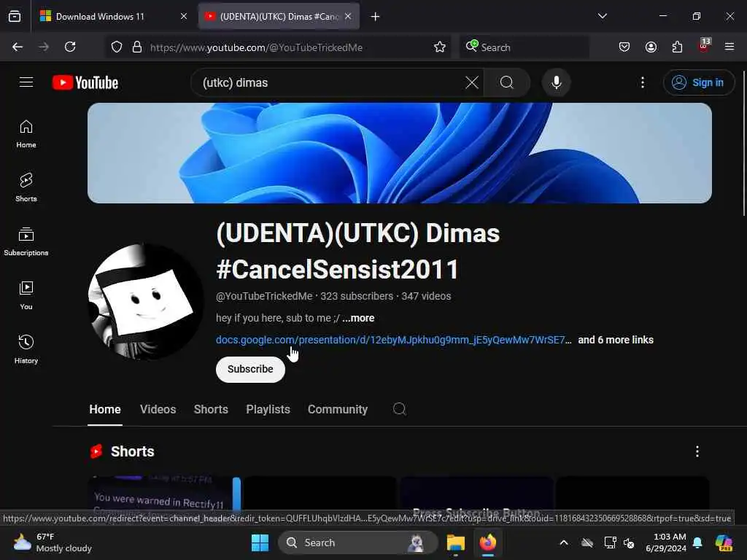747x560 pixels.
Task: Open the YouTube guide hamburger menu
Action: click(x=26, y=82)
